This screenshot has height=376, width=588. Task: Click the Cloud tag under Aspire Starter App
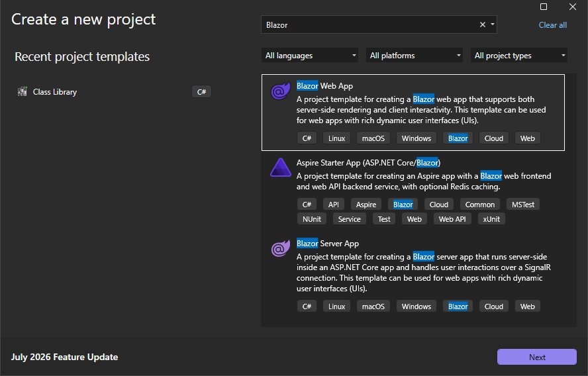(x=439, y=205)
